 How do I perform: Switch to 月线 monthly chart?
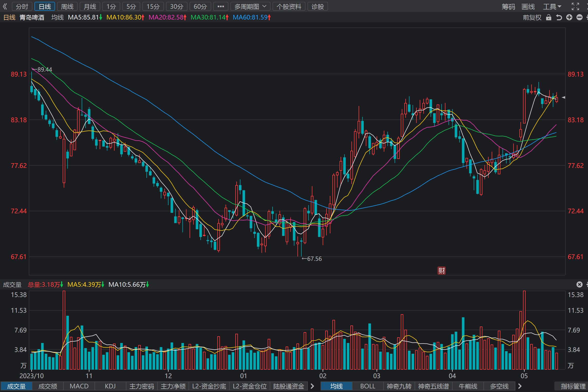click(x=90, y=6)
